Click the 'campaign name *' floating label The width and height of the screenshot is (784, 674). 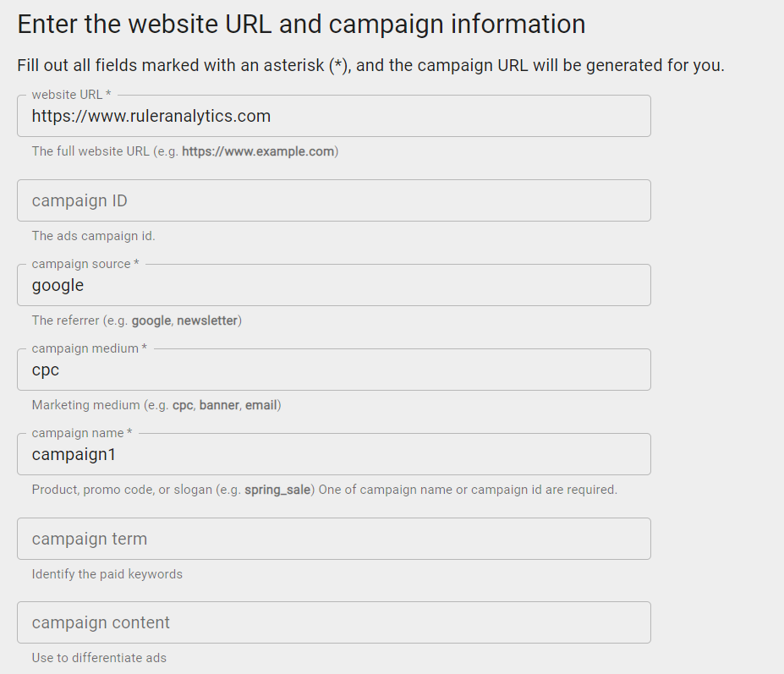(x=81, y=433)
